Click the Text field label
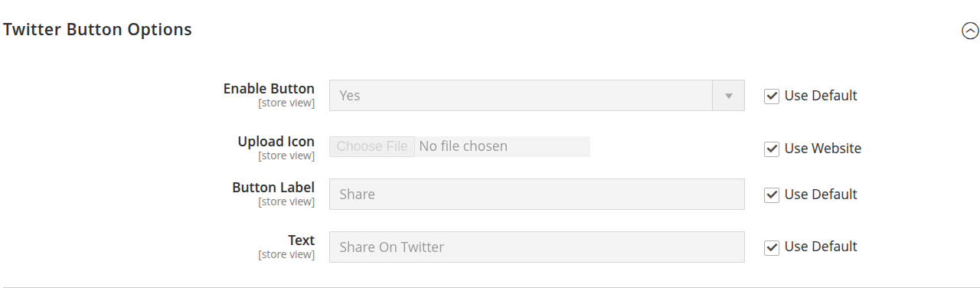Image resolution: width=980 pixels, height=288 pixels. [x=301, y=241]
